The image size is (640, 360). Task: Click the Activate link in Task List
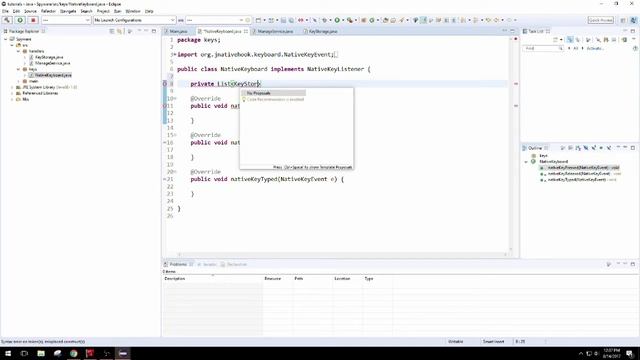(x=595, y=48)
